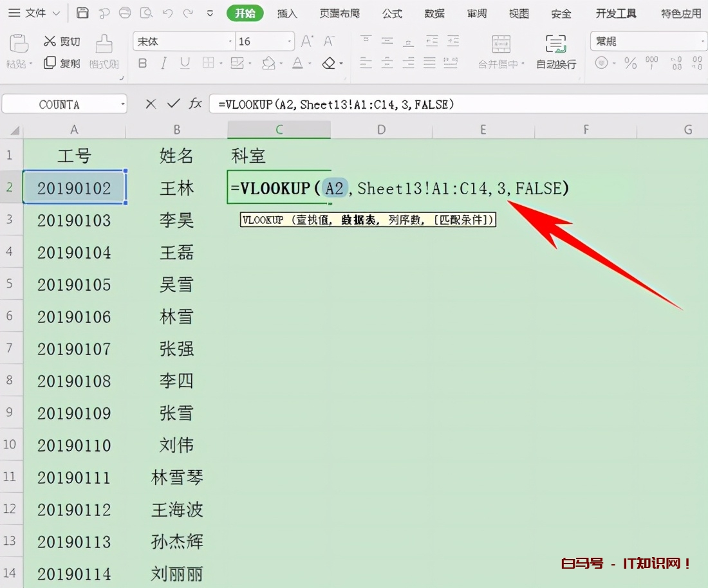Image resolution: width=708 pixels, height=588 pixels.
Task: Open insert function via fx icon
Action: pyautogui.click(x=196, y=104)
